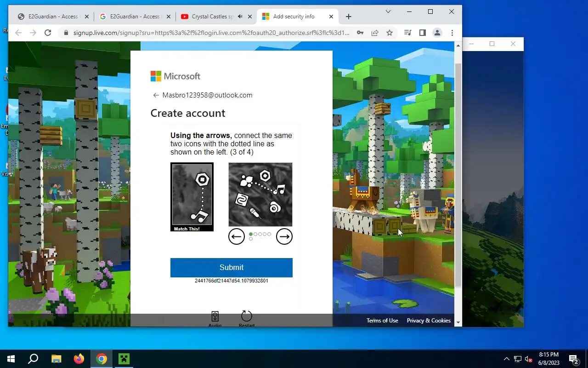The image size is (588, 368).
Task: Open taskbar clock and date
Action: 549,359
